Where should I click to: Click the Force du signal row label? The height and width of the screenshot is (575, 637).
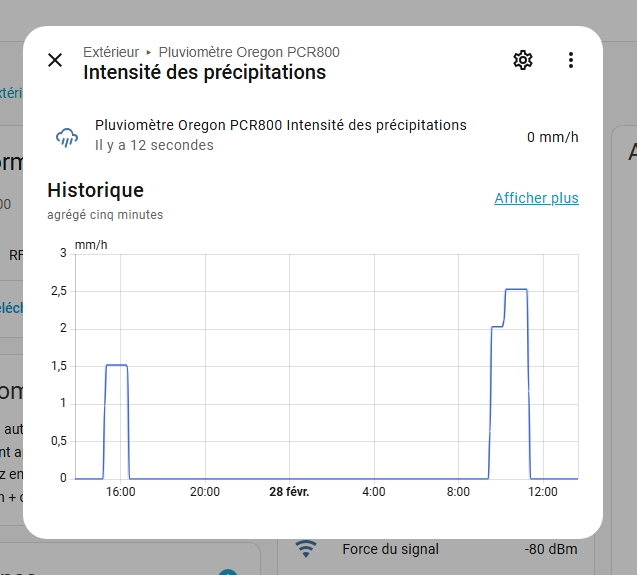pyautogui.click(x=390, y=549)
